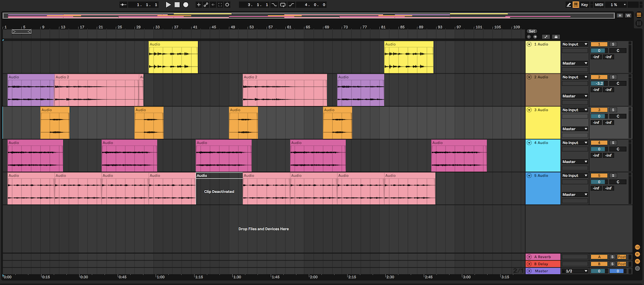644x285 pixels.
Task: Toggle A Reverb return activator
Action: pyautogui.click(x=599, y=257)
